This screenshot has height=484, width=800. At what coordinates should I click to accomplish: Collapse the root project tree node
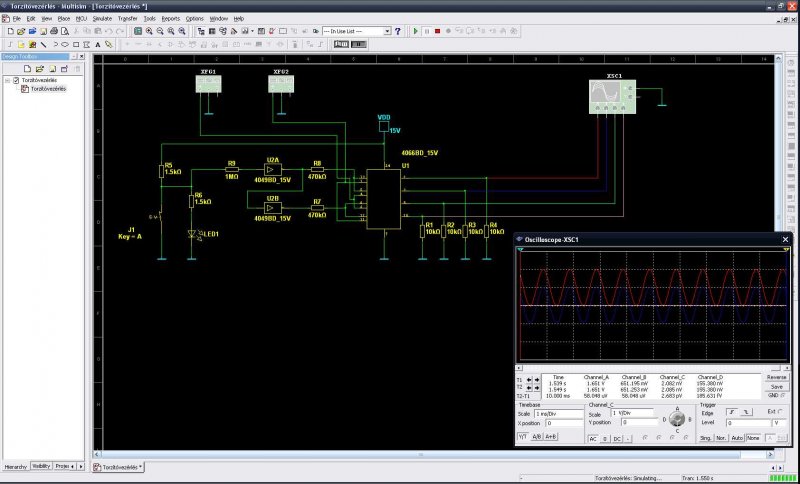point(5,80)
